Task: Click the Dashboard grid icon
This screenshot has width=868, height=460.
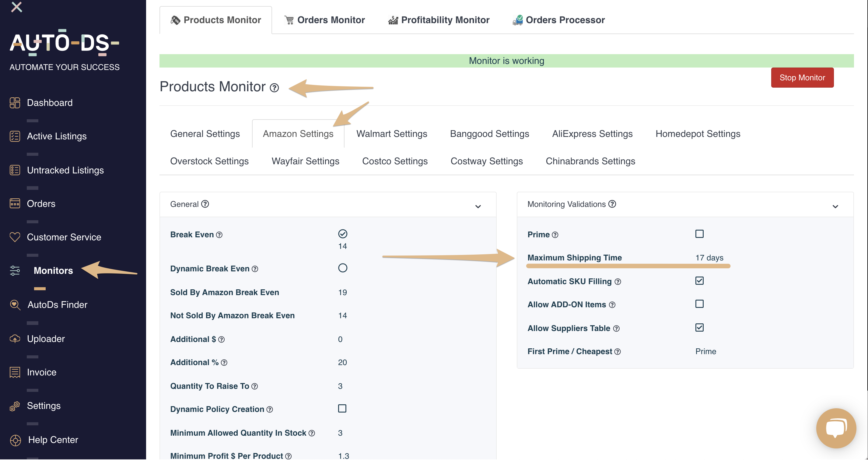Action: 15,103
